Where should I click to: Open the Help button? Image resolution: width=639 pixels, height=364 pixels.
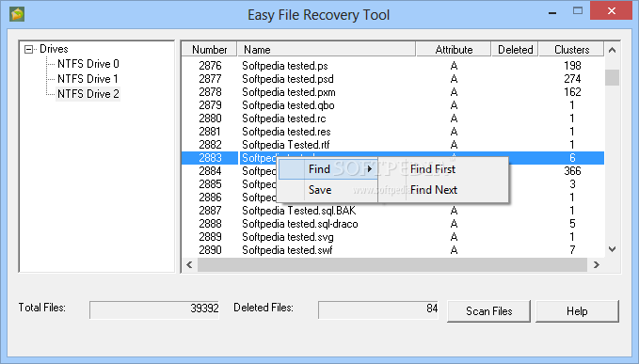(x=577, y=311)
